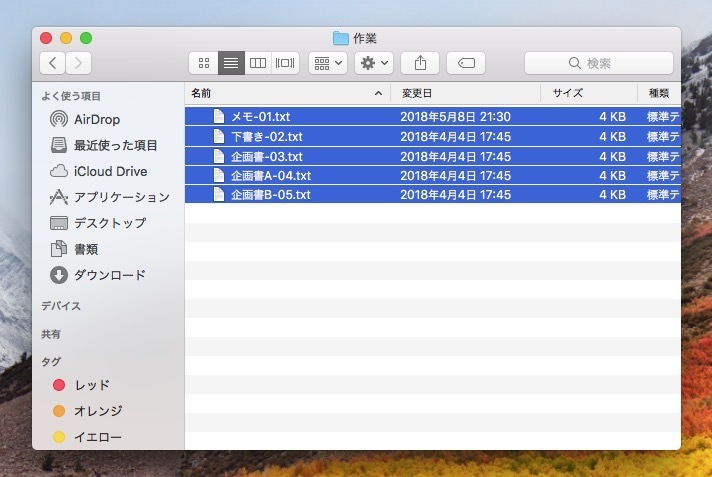Select the デスクトップ sidebar item

[109, 223]
